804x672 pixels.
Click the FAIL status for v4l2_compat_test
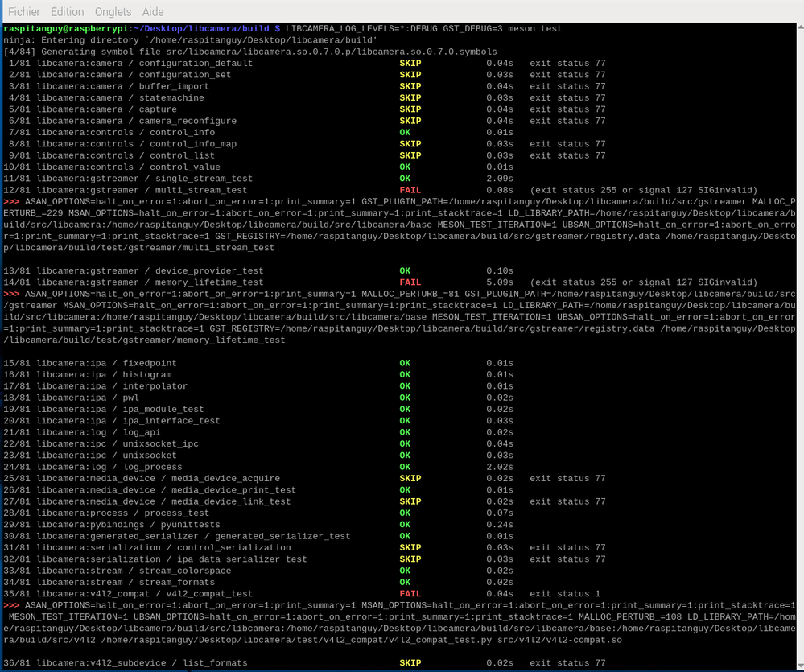(x=410, y=594)
